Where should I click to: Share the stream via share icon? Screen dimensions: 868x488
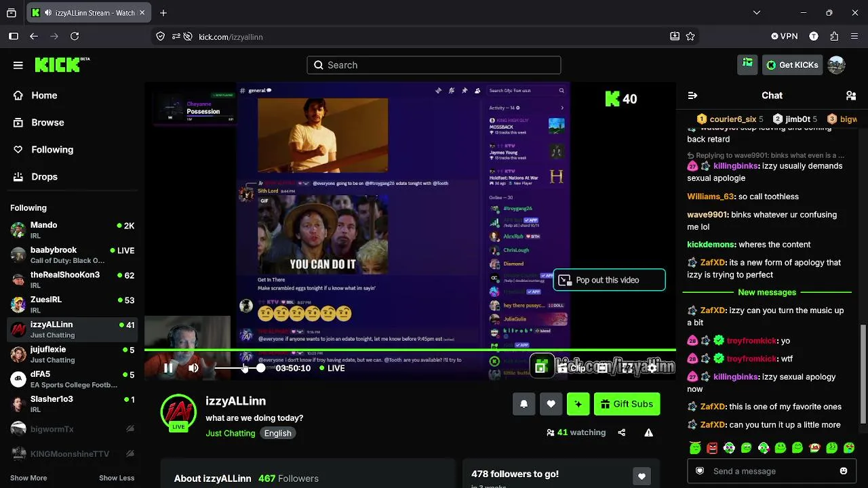coord(622,432)
